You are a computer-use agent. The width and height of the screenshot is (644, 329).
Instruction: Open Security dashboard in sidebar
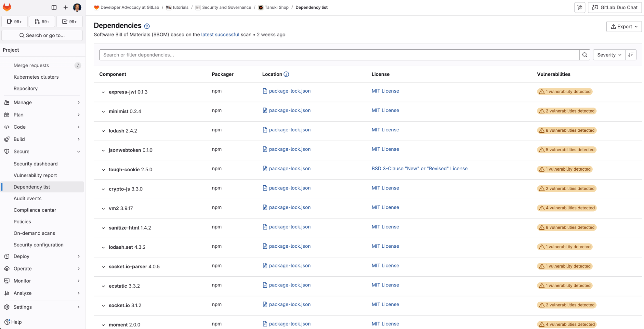click(x=43, y=164)
